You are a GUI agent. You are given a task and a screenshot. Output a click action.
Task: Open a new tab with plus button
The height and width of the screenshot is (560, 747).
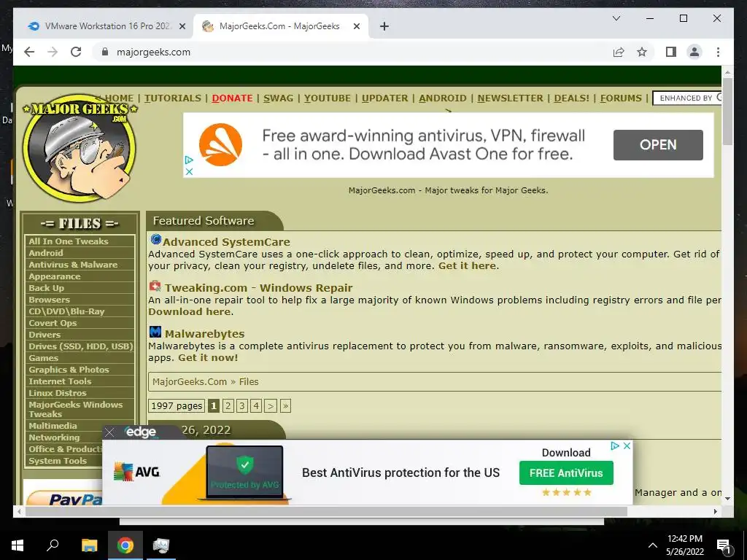click(384, 27)
